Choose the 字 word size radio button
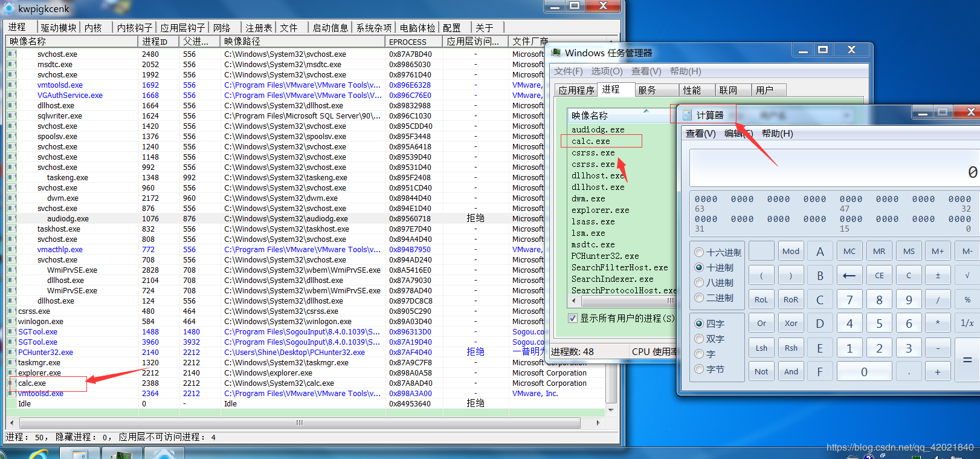Image resolution: width=980 pixels, height=459 pixels. pyautogui.click(x=699, y=354)
